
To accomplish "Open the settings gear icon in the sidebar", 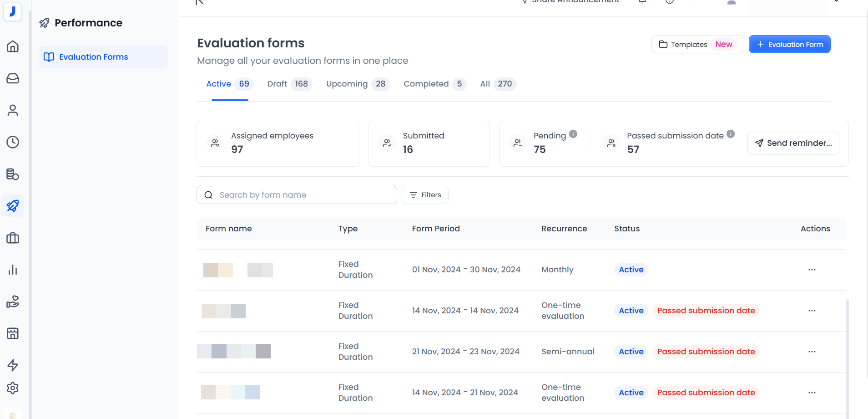I will pyautogui.click(x=13, y=388).
